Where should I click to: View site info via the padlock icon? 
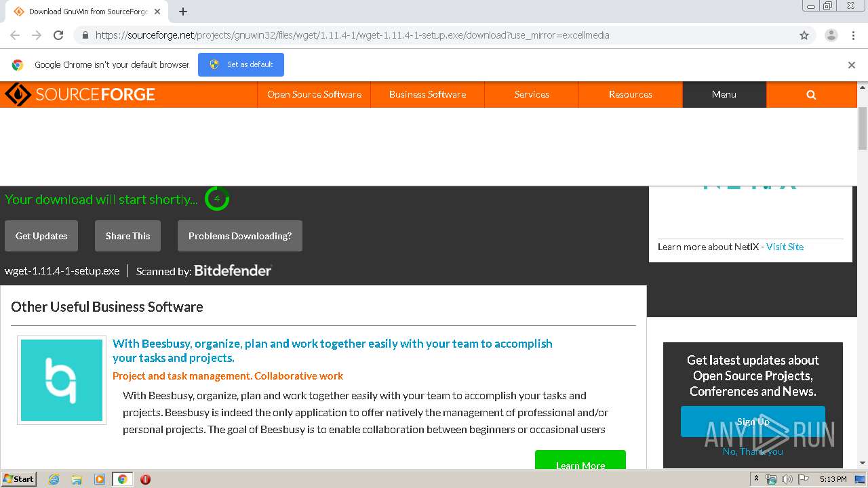point(84,35)
